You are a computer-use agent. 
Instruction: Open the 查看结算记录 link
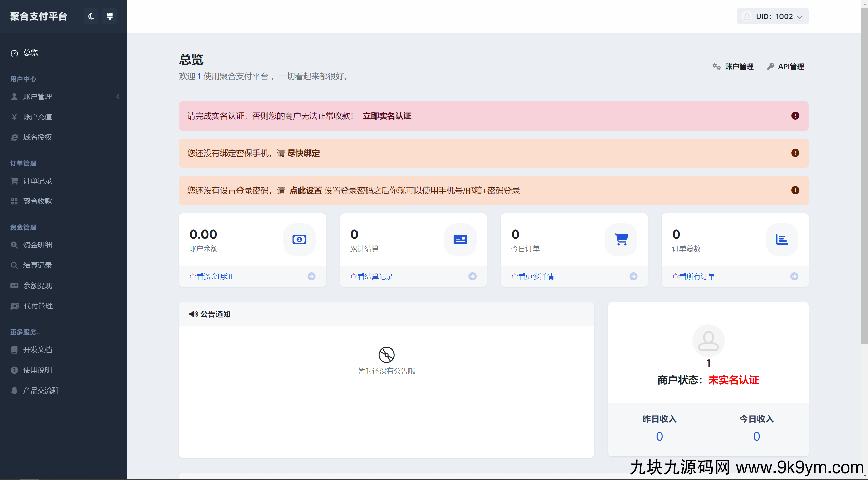[371, 277]
